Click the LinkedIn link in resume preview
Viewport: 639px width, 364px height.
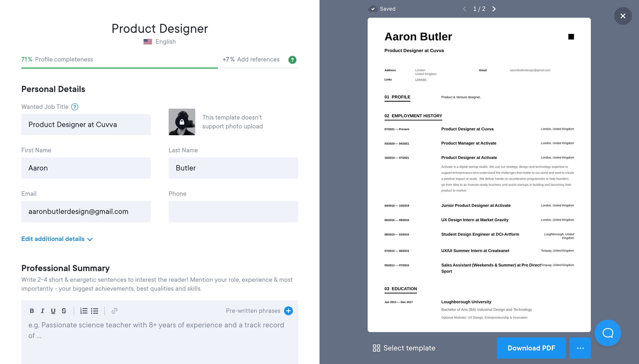(420, 79)
